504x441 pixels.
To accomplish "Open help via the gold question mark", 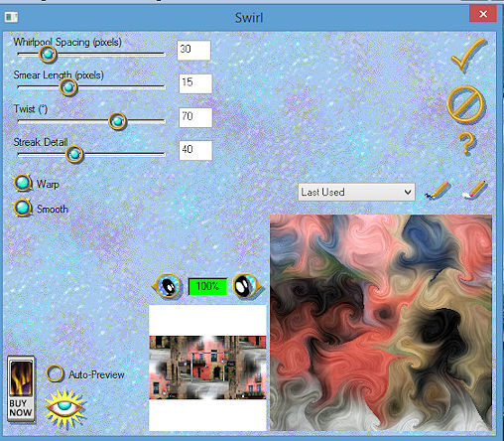I will (x=467, y=143).
